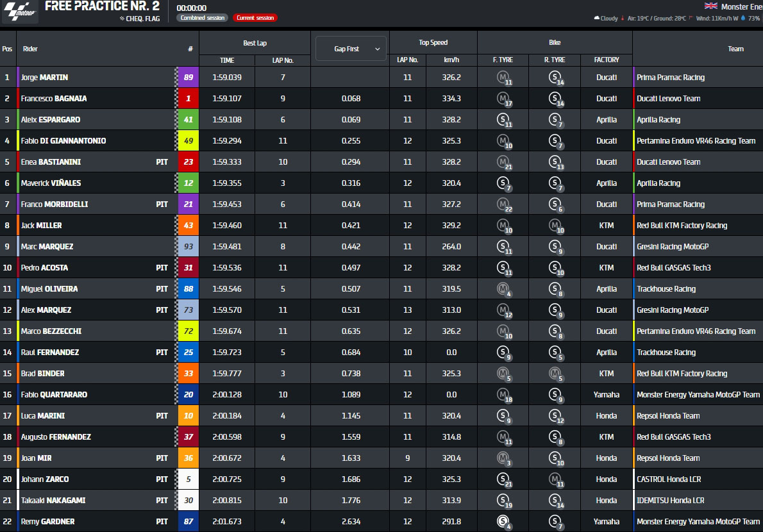
Task: Click Remy Gardner's front tyre icon
Action: point(504,522)
